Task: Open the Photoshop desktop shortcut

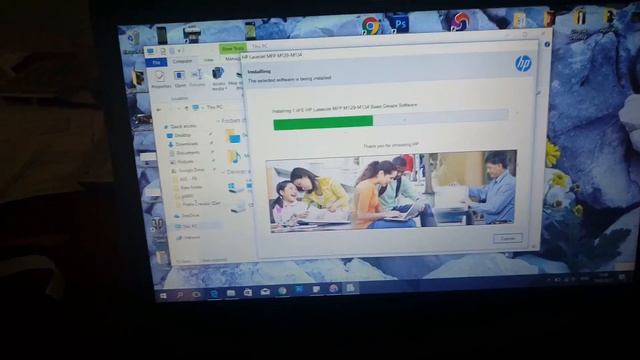Action: tap(399, 24)
